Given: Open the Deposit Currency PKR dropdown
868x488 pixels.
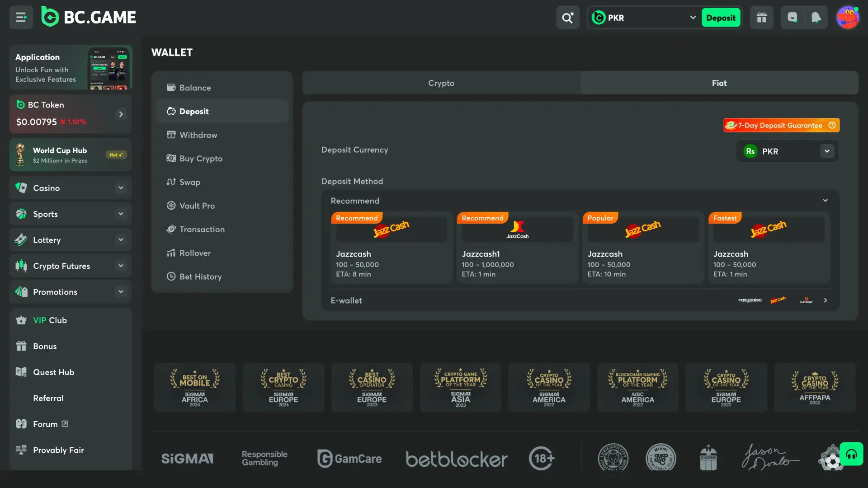Looking at the screenshot, I should pyautogui.click(x=788, y=151).
